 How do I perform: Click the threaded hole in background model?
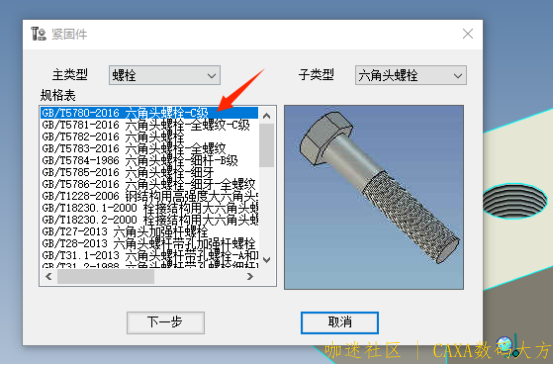click(516, 201)
